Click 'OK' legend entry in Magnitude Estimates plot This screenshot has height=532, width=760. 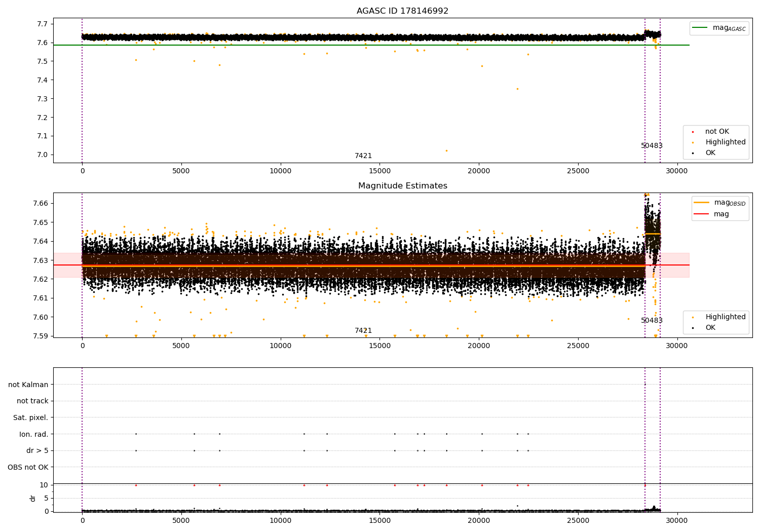coord(710,328)
